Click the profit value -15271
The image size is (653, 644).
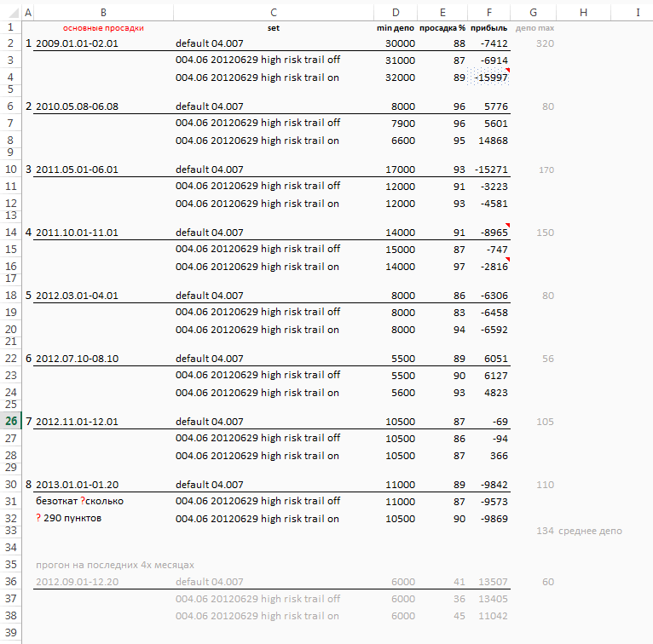[491, 170]
